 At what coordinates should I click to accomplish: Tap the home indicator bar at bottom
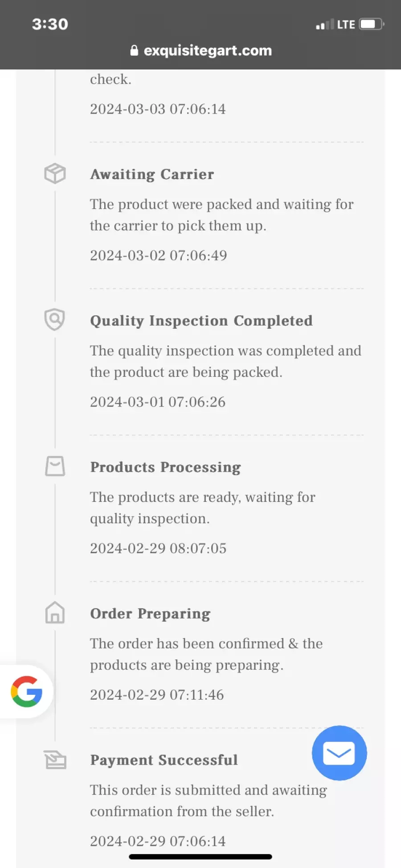200,856
